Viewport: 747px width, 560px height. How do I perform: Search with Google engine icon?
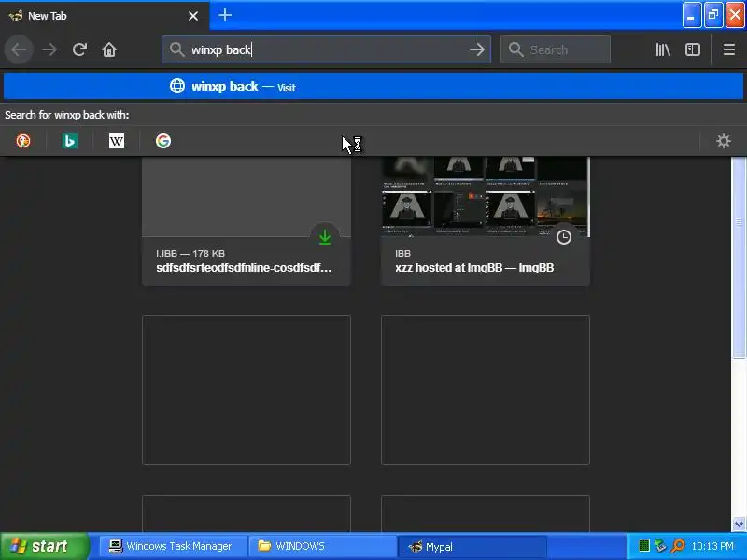[x=162, y=141]
